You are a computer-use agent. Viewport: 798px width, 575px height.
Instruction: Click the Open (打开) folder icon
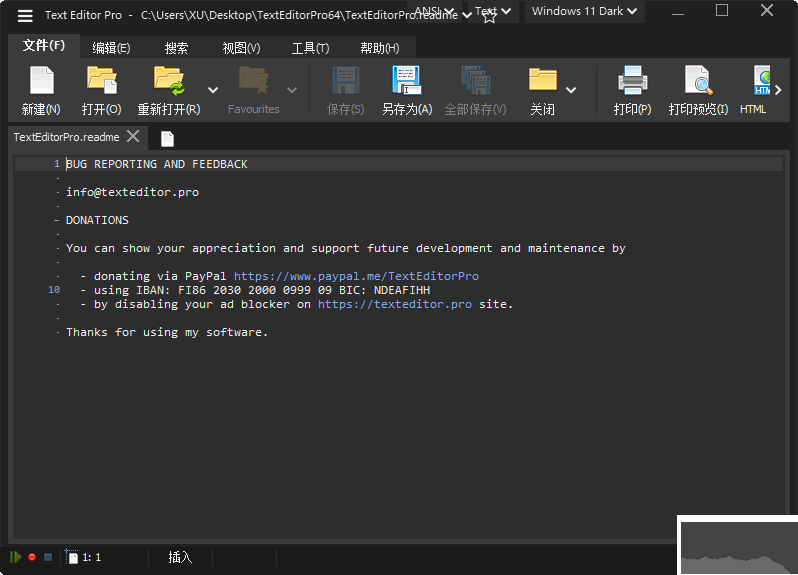click(101, 82)
